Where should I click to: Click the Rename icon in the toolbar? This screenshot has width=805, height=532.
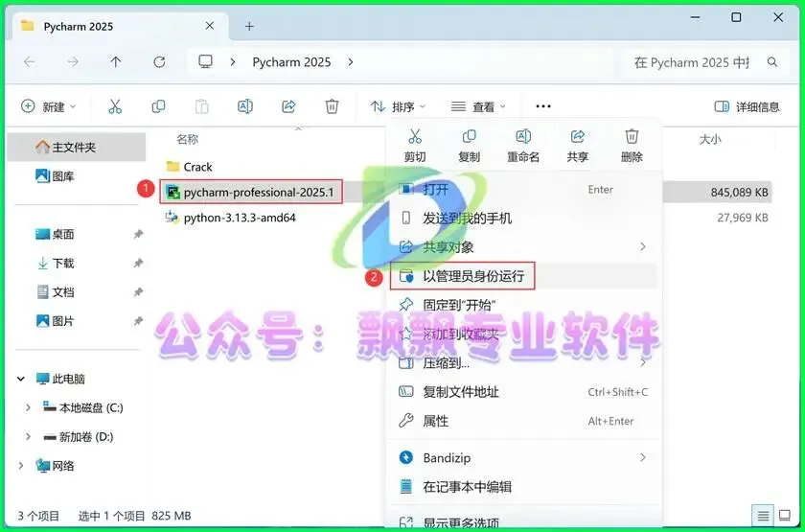point(245,106)
